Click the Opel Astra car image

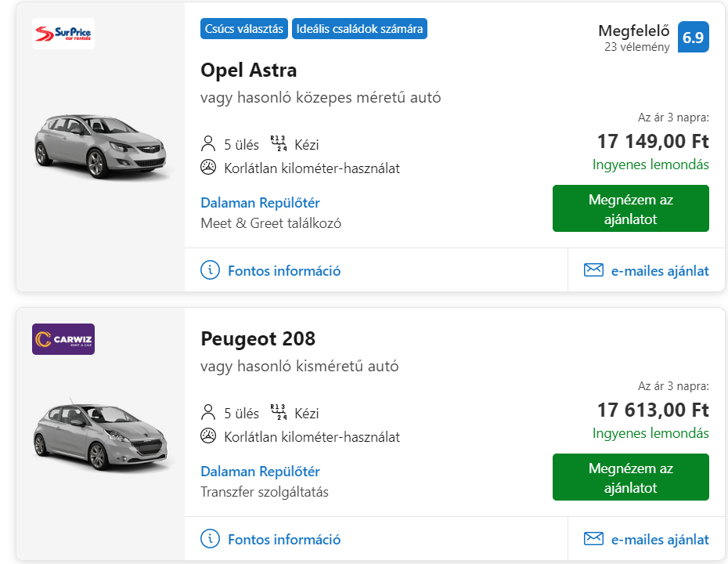coord(100,146)
